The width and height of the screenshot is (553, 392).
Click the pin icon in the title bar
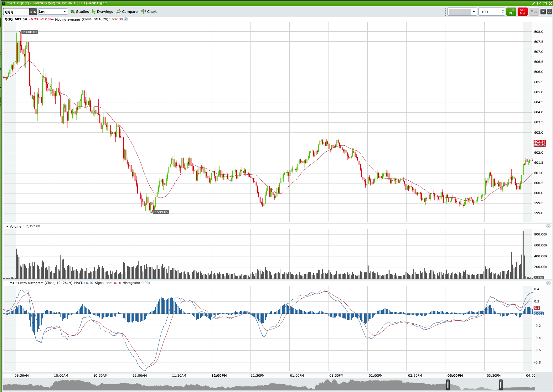(534, 3)
